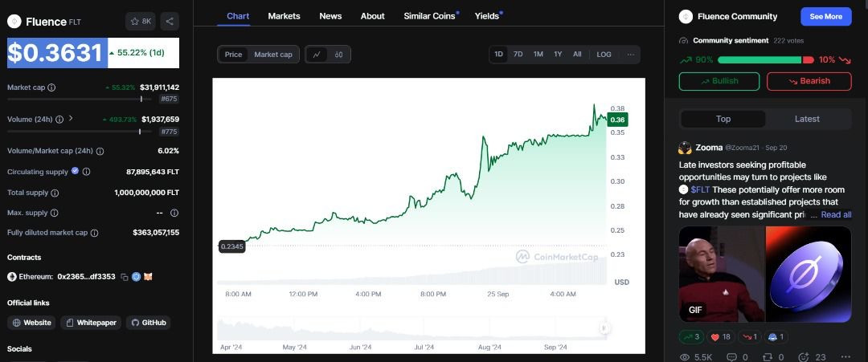
Task: Click the Market cap info icon
Action: (51, 87)
